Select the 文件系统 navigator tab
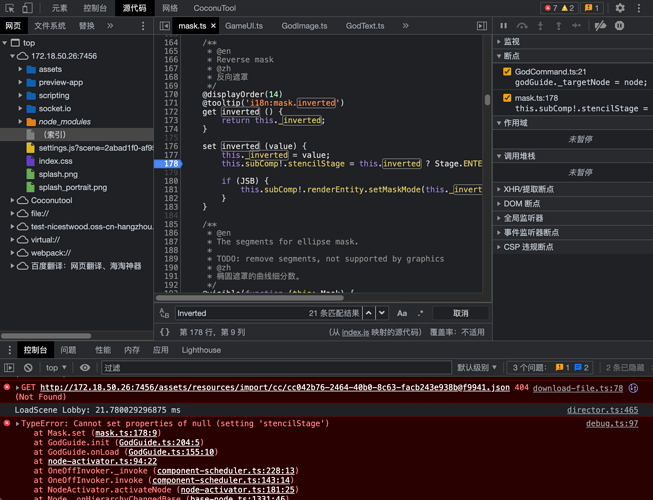Screen dimensions: 653x500 [x=50, y=26]
